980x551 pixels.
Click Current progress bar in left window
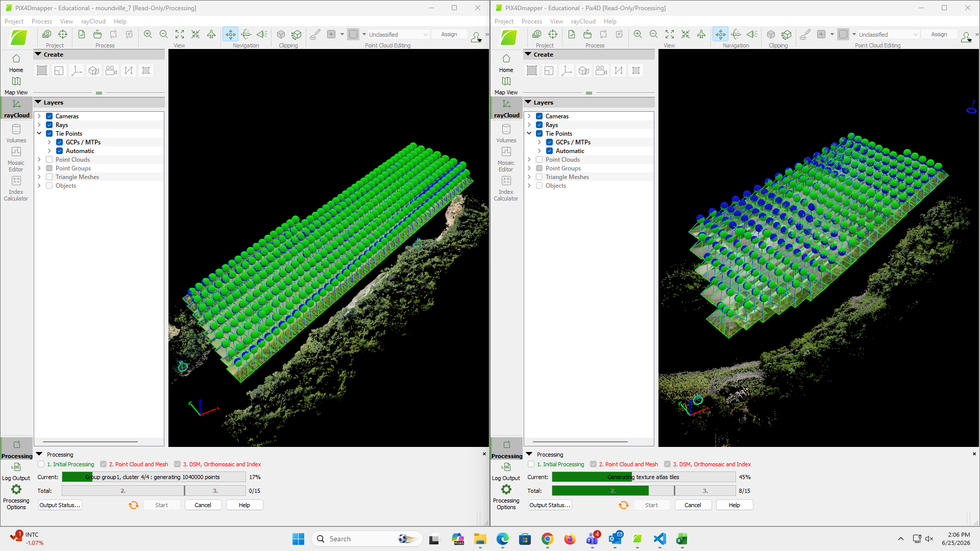[x=154, y=477]
